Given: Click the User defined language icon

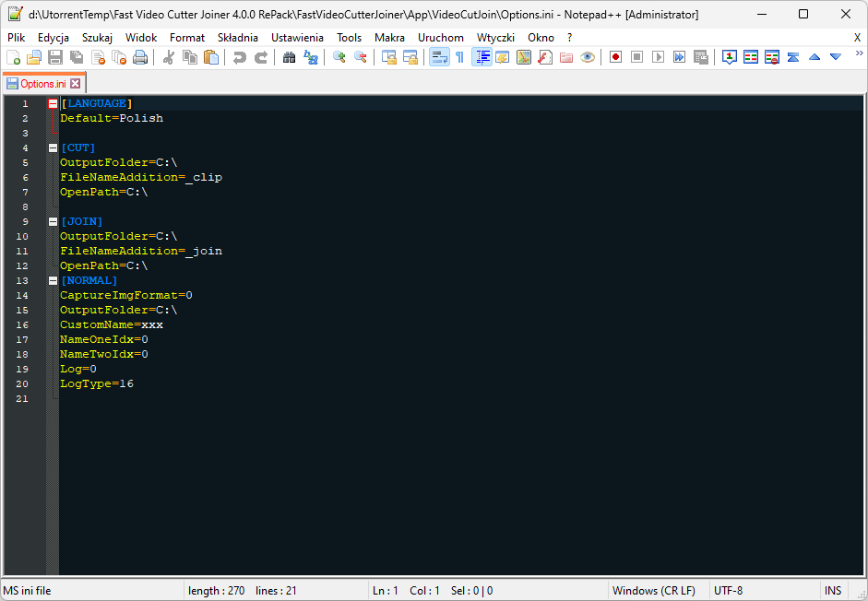Looking at the screenshot, I should click(503, 57).
